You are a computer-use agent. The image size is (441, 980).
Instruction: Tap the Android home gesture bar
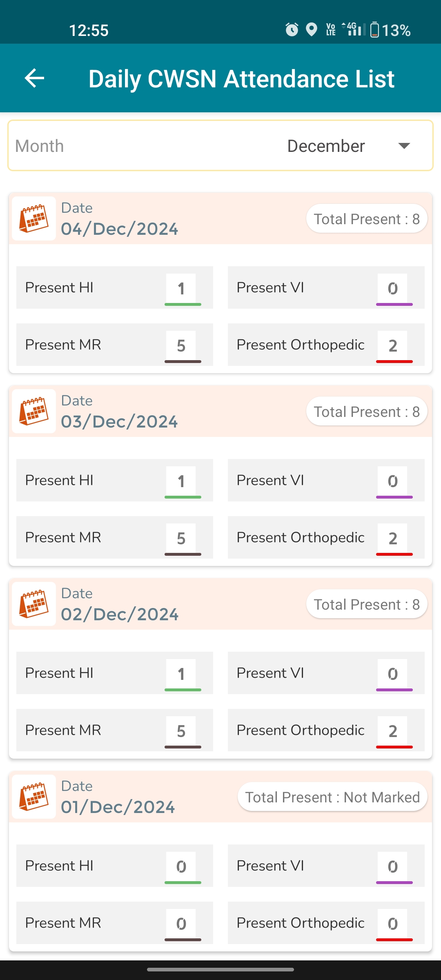point(220,969)
